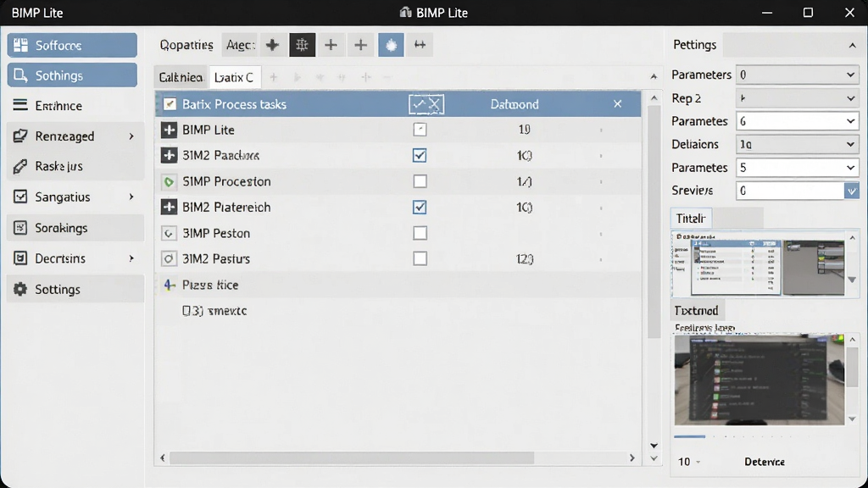This screenshot has width=868, height=488.
Task: Close the Batix Process tasks header
Action: [618, 104]
